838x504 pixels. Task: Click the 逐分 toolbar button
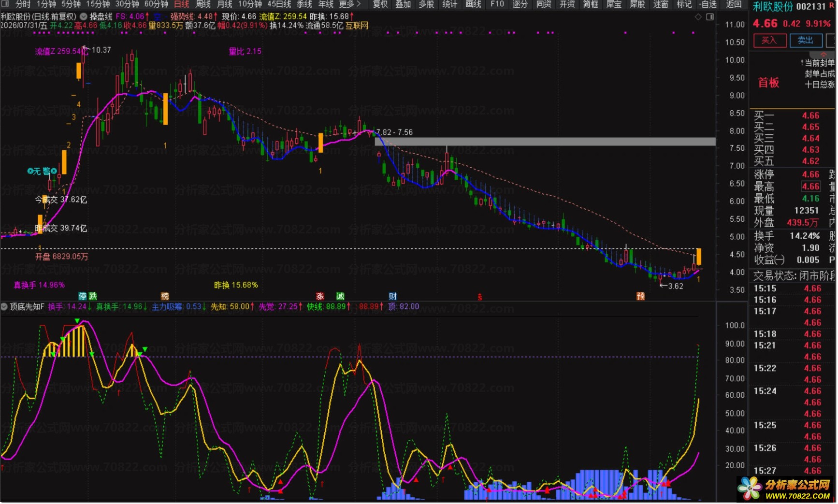520,4
